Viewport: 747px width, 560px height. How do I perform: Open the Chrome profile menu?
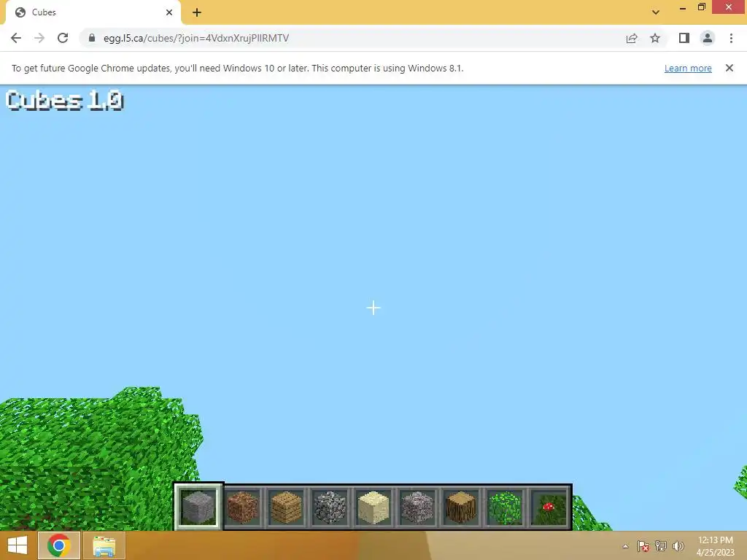click(708, 38)
